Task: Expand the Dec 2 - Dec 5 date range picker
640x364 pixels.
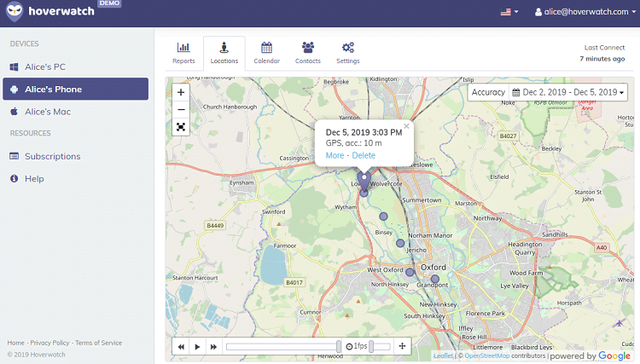Action: 568,92
